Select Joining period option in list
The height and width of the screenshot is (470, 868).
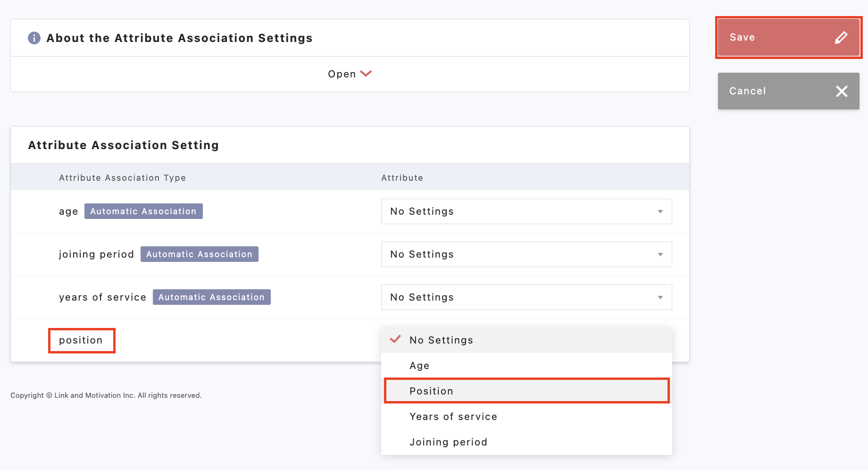[448, 442]
